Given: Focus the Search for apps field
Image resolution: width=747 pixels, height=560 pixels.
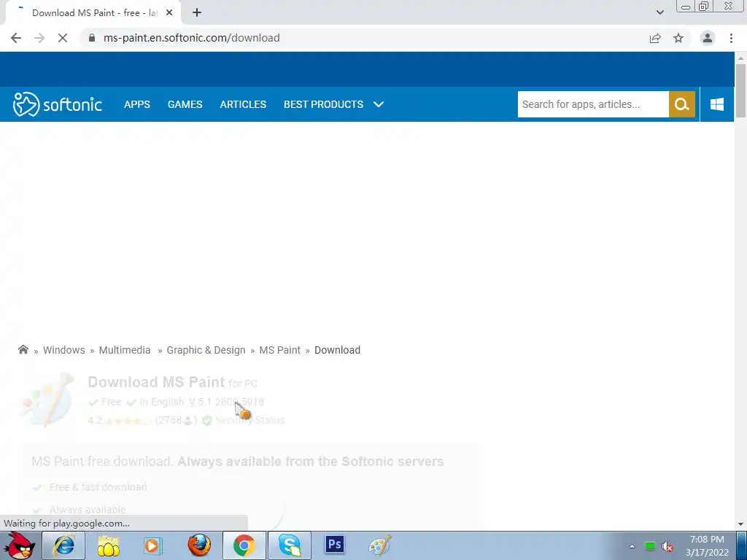Looking at the screenshot, I should pos(593,104).
